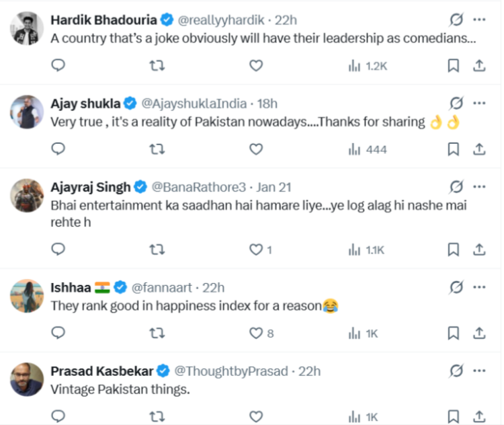
Task: Click Ishhaa's profile picture
Action: [x=27, y=297]
